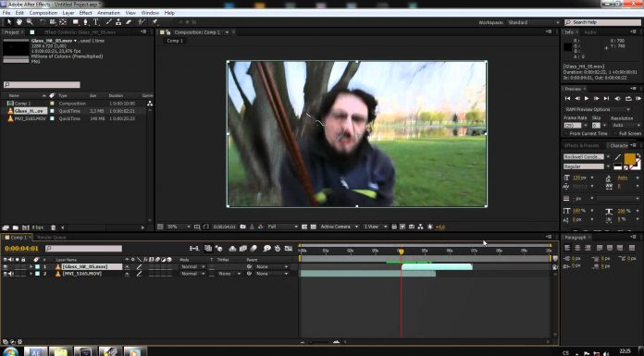This screenshot has height=356, width=644.
Task: Select the Puppet Pin tool
Action: pos(155,22)
